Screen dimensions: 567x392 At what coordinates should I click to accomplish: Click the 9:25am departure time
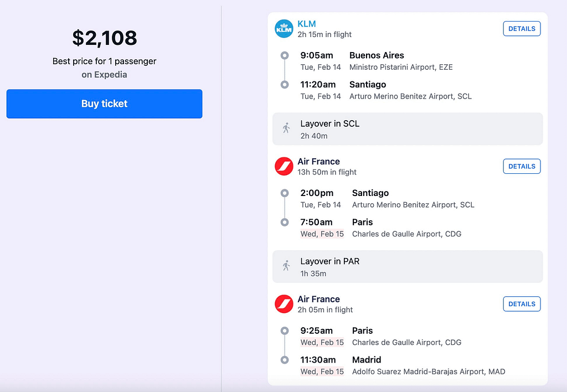[316, 331]
